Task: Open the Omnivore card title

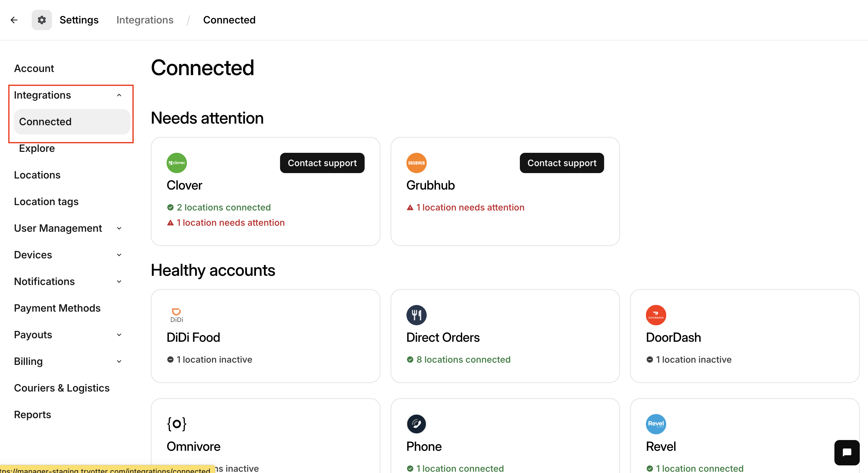Action: (194, 446)
